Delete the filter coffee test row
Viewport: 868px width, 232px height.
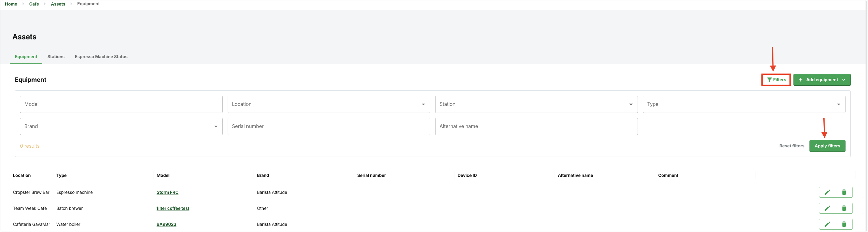pyautogui.click(x=844, y=208)
